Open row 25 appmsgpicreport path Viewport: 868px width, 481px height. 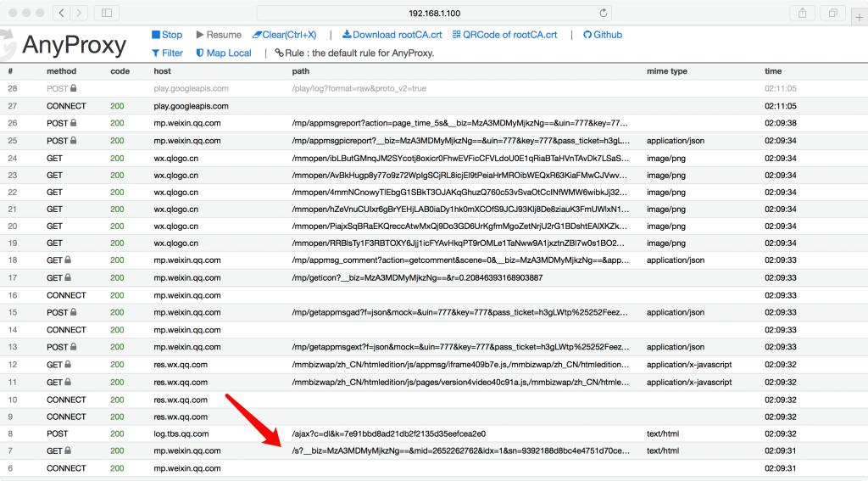click(x=460, y=141)
